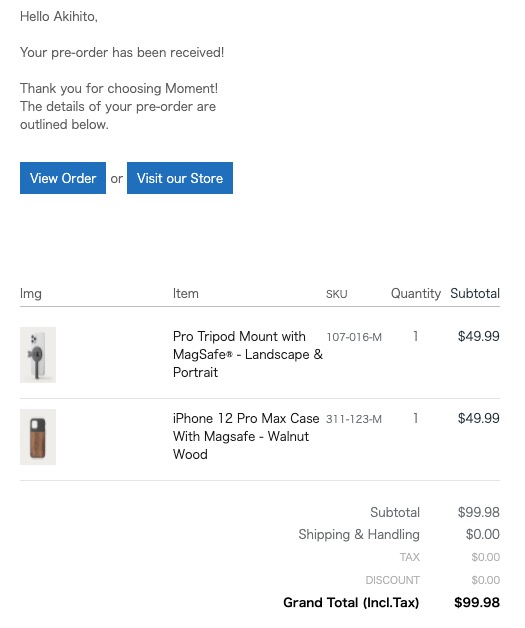Click the Item column header
The image size is (525, 628).
point(186,294)
